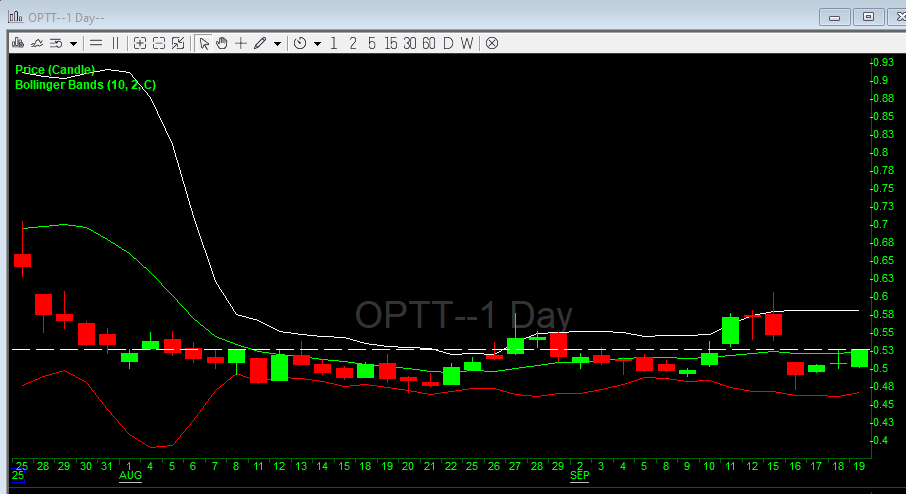Switch to the 15 minute timeframe
The image size is (906, 494).
[390, 43]
